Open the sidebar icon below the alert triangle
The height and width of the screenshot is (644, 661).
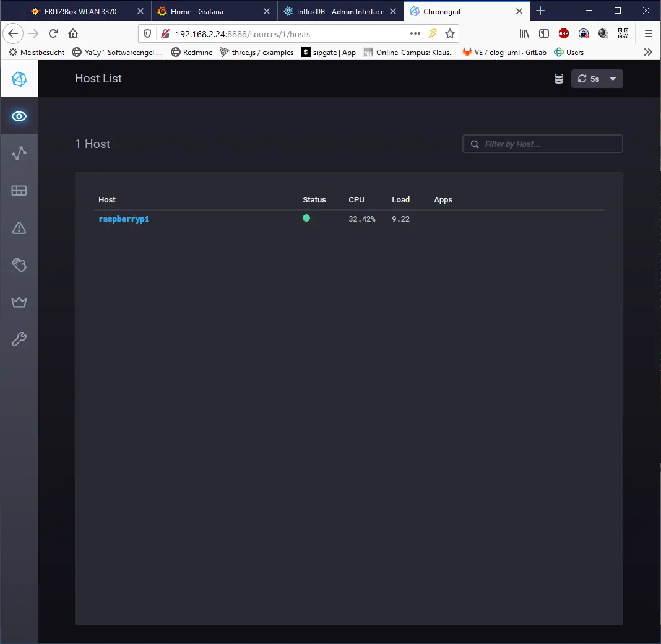tap(19, 265)
